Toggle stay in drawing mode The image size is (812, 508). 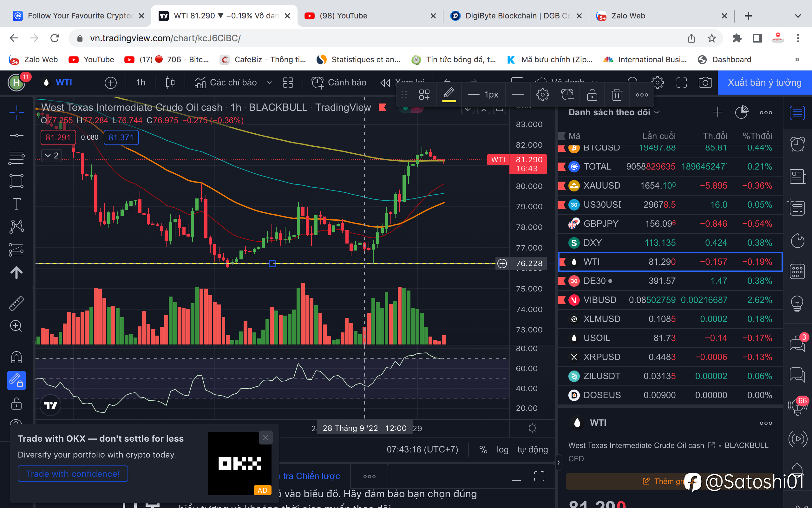click(x=16, y=380)
